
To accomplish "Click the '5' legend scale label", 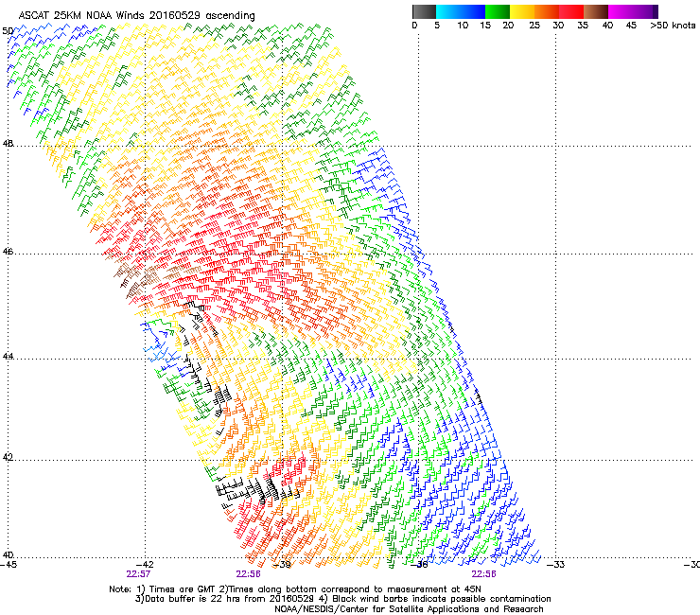I will 437,26.
